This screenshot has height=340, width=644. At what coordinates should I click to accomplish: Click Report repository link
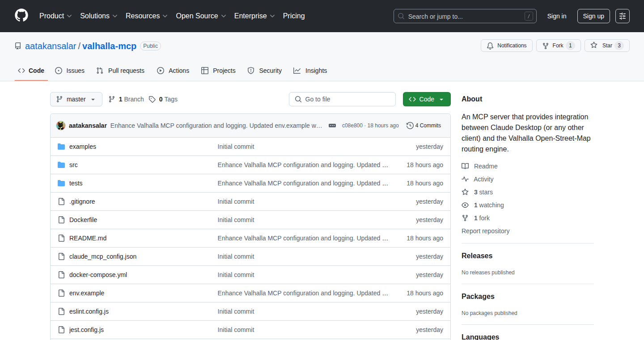[485, 231]
